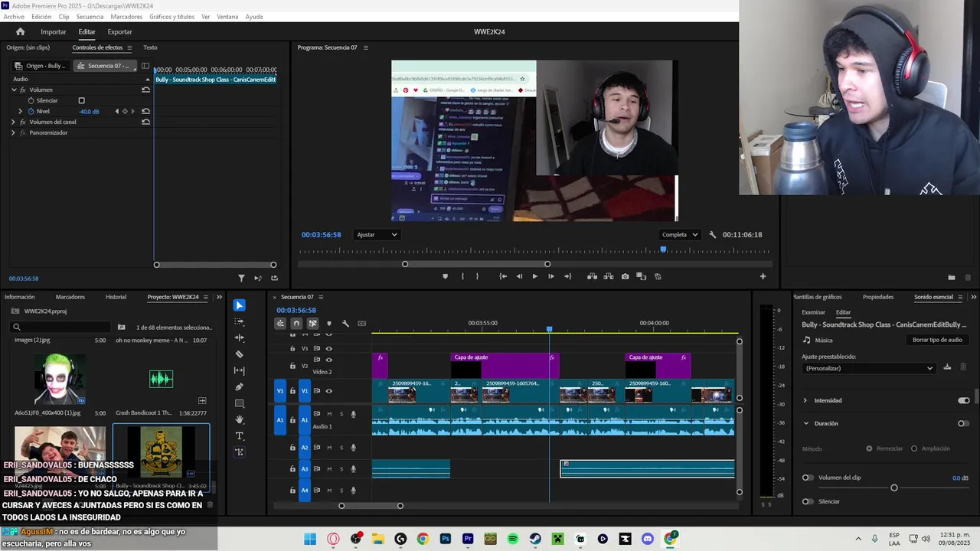Adjust the Volumen del clip slider handle
This screenshot has width=980, height=551.
[893, 487]
